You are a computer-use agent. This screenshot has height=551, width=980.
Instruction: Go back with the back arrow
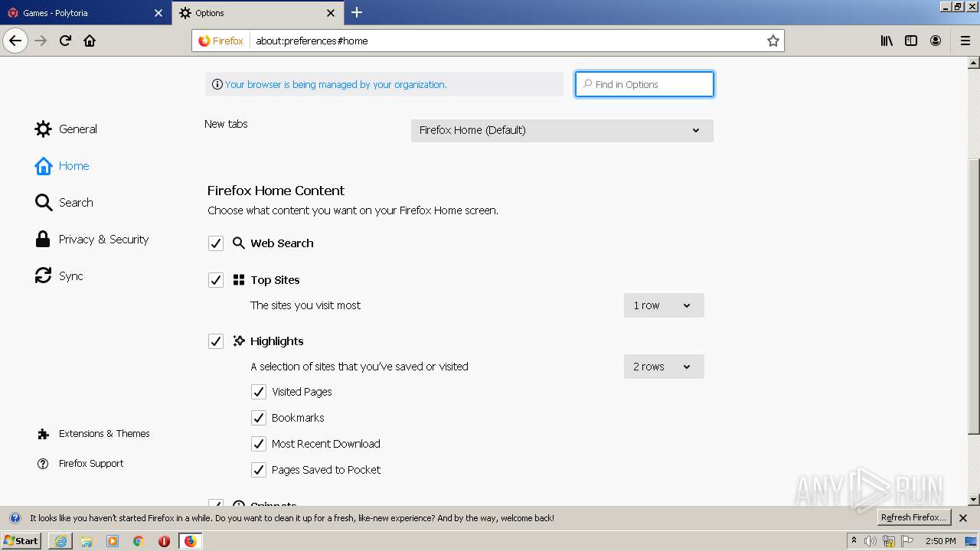pyautogui.click(x=15, y=41)
